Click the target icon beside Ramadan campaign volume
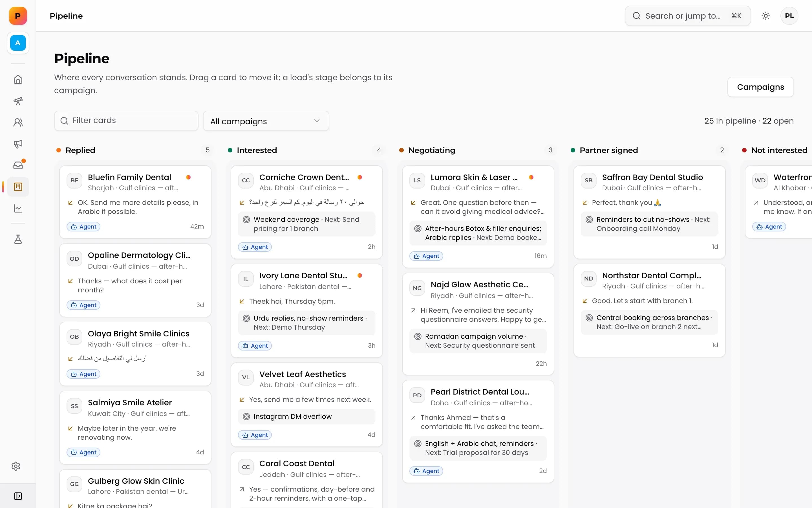This screenshot has width=812, height=508. 418,336
